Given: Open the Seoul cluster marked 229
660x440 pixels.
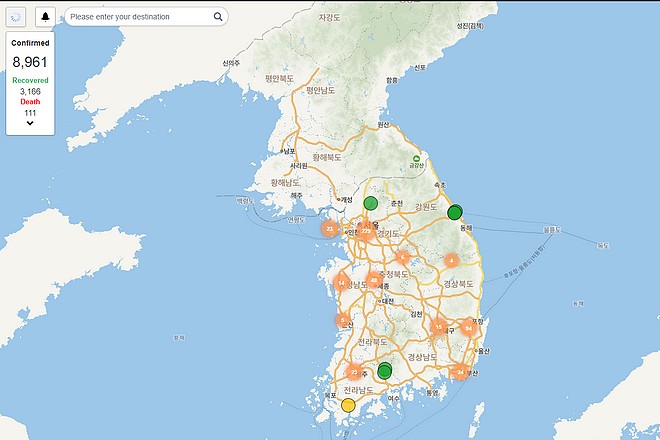Looking at the screenshot, I should coord(366,231).
